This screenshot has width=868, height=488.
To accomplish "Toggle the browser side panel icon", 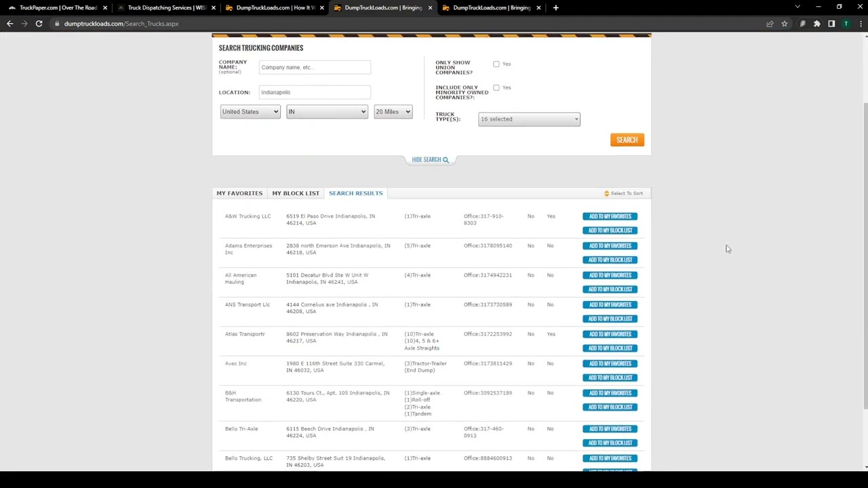I will pyautogui.click(x=831, y=24).
